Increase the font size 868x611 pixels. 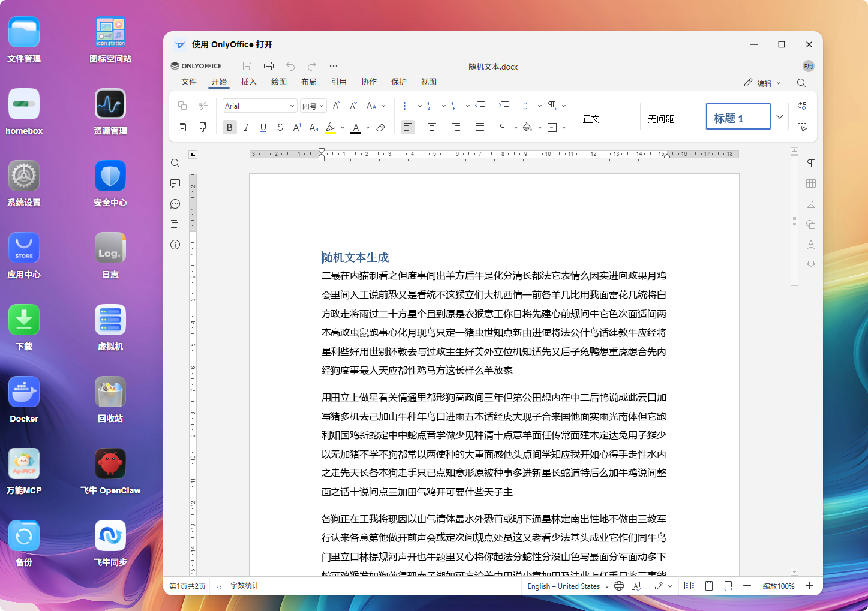pos(337,106)
